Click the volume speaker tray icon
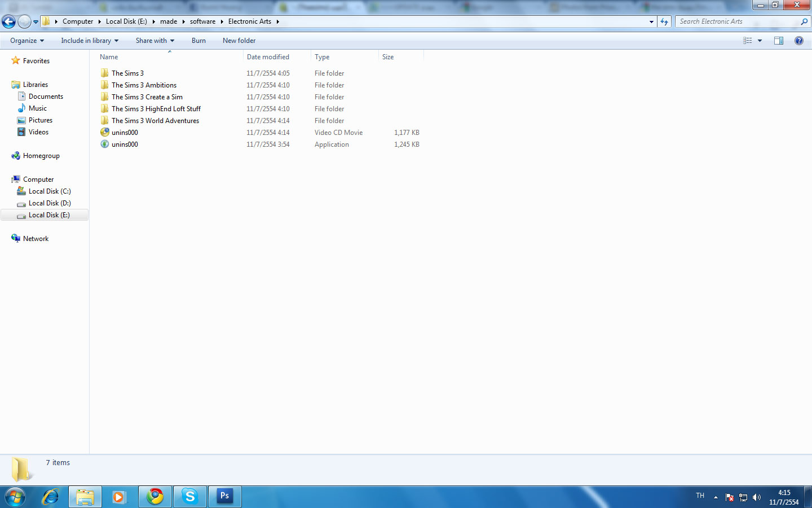 point(757,497)
